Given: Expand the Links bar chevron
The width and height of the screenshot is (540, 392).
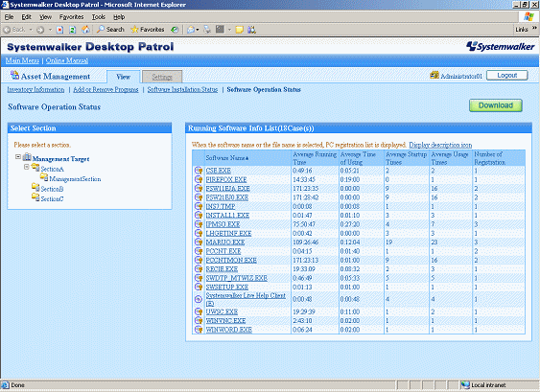Looking at the screenshot, I should [534, 28].
